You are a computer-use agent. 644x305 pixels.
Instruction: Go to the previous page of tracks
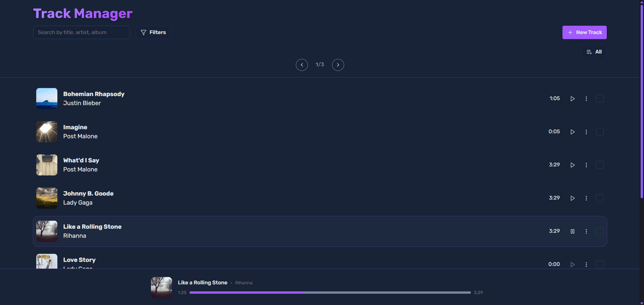click(302, 65)
